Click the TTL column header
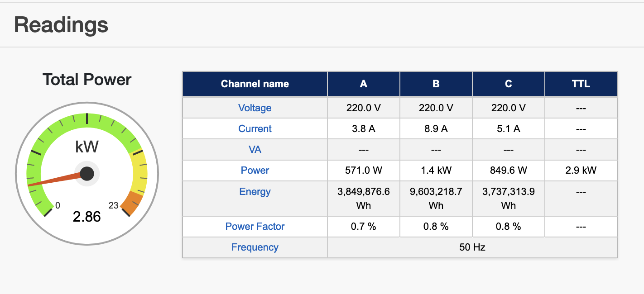This screenshot has height=294, width=644. tap(581, 84)
